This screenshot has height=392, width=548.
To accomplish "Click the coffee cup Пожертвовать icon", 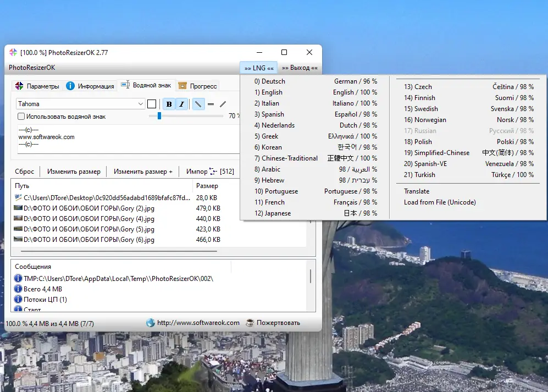I will point(250,323).
